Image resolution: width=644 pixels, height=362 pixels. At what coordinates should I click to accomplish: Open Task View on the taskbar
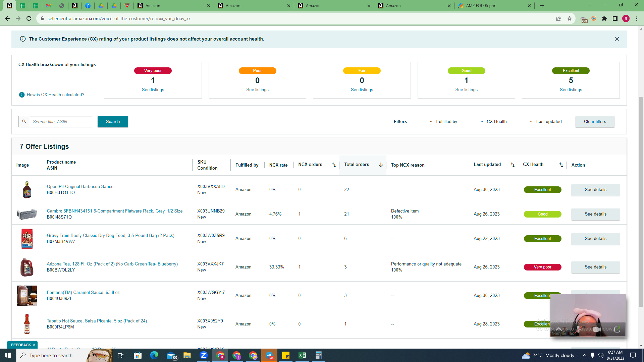point(121,355)
